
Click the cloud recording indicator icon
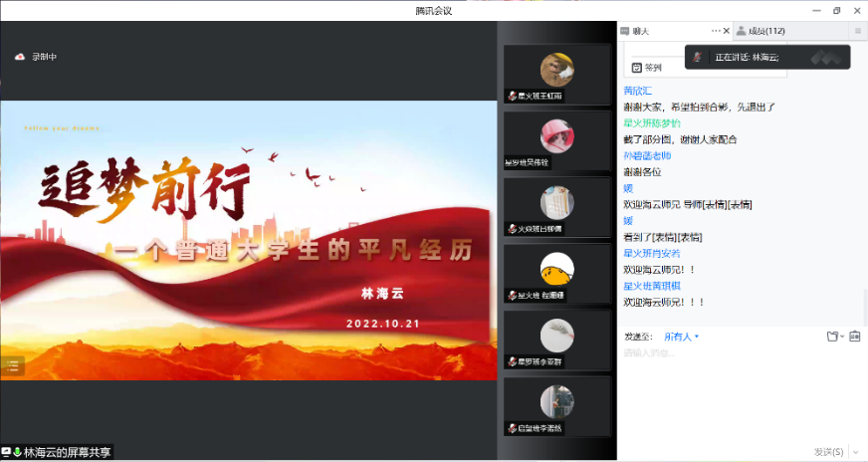[x=19, y=57]
